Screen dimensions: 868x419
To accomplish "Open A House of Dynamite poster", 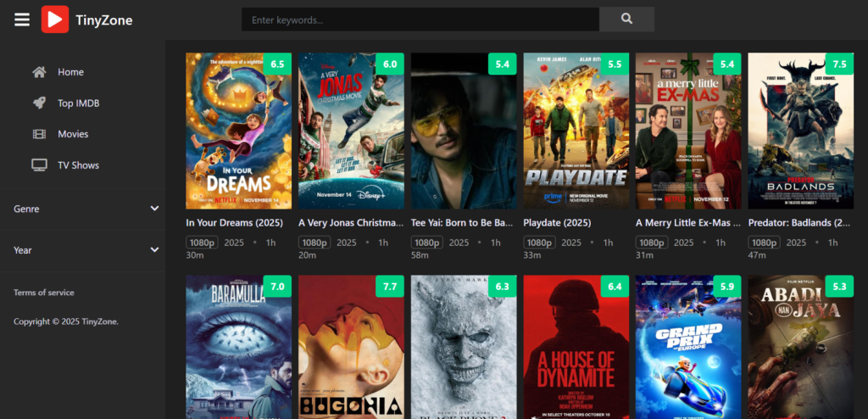I will [x=576, y=347].
